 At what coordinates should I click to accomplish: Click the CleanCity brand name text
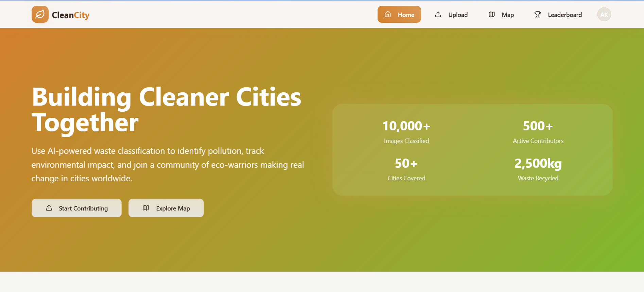[x=71, y=15]
